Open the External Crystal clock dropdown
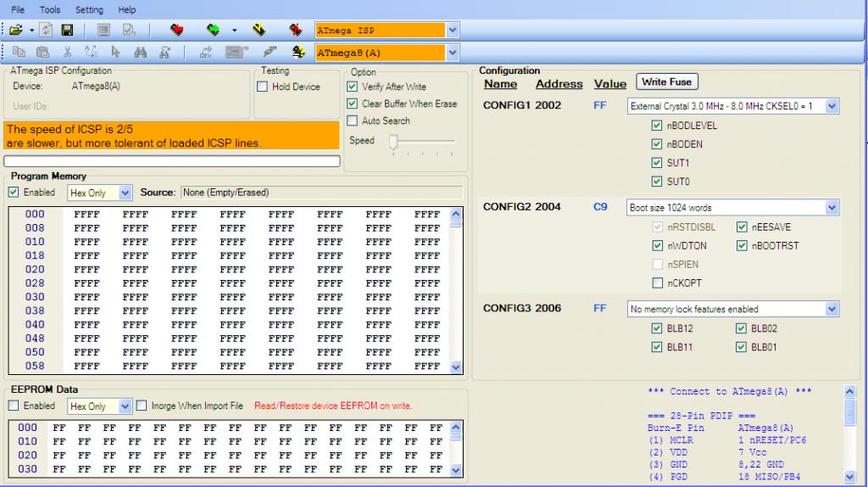The width and height of the screenshot is (868, 487). point(832,106)
